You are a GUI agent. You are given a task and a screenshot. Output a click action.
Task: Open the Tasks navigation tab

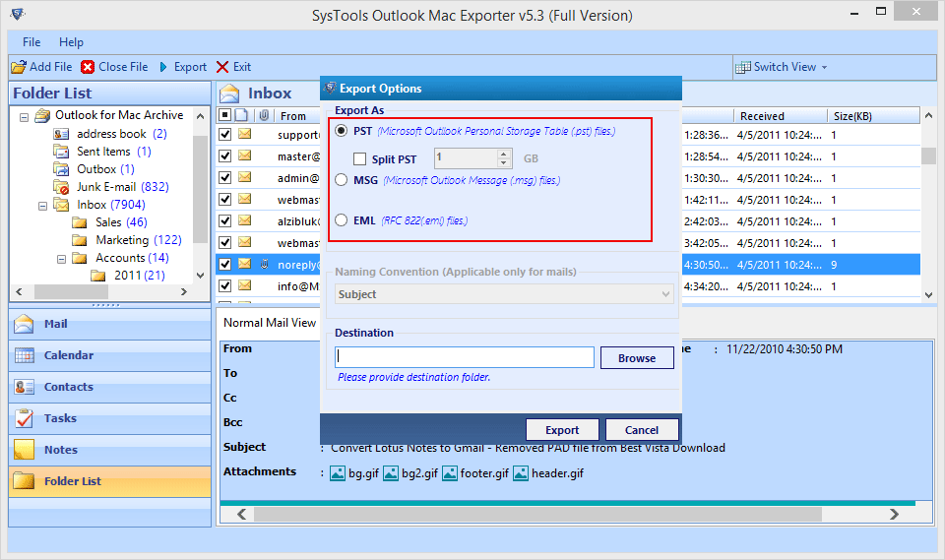tap(109, 417)
